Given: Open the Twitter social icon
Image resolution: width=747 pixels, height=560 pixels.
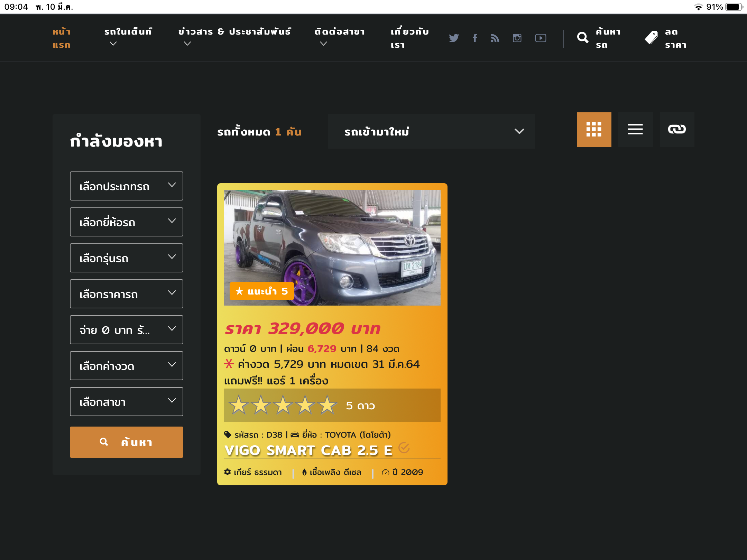Looking at the screenshot, I should point(454,38).
